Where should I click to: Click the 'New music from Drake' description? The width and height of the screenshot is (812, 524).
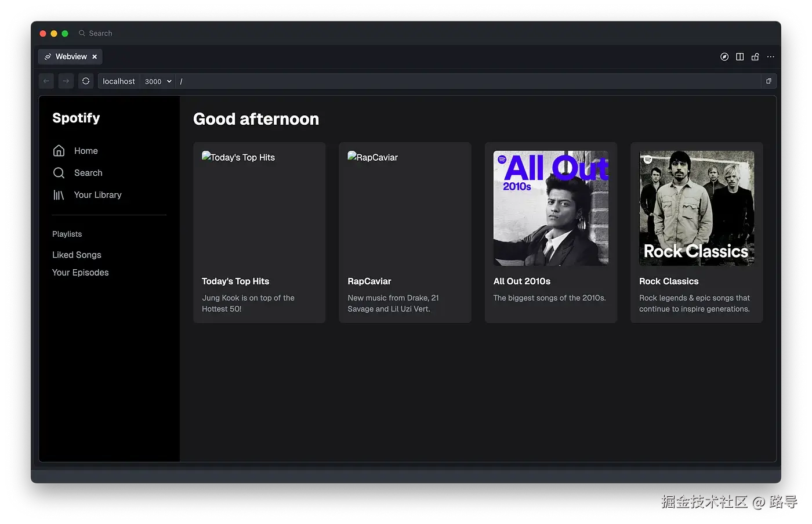pos(393,303)
